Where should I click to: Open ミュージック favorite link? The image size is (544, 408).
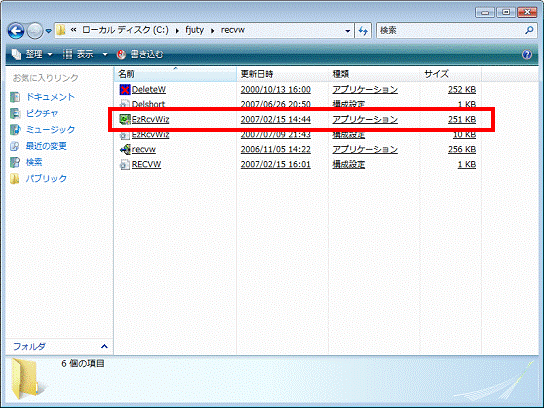click(x=50, y=129)
